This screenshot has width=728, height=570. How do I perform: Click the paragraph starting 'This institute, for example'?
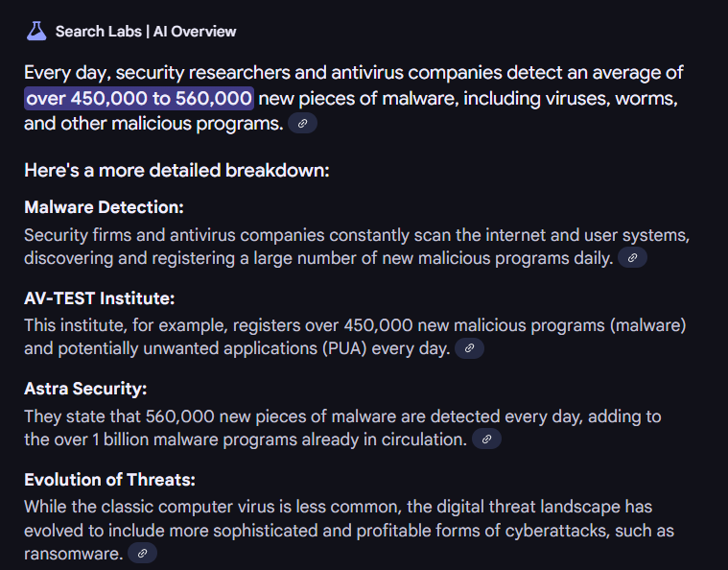pyautogui.click(x=355, y=337)
